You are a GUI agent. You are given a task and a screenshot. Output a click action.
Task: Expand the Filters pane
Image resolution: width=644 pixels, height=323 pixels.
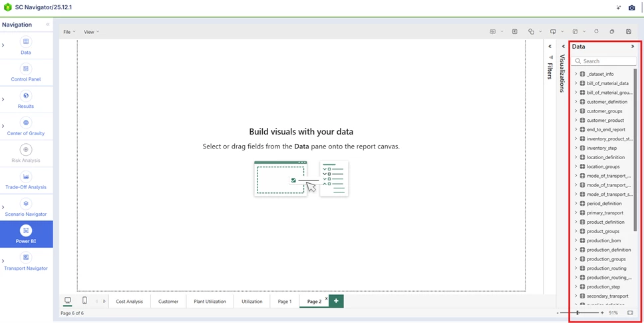tap(550, 47)
